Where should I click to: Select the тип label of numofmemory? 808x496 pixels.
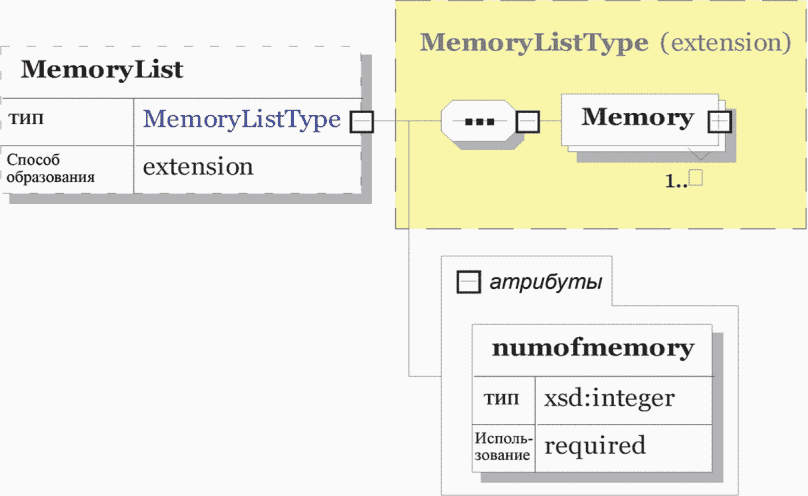pyautogui.click(x=501, y=399)
